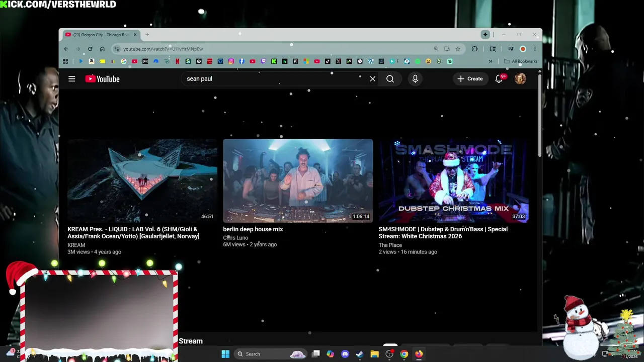Open the Twitch bookmark
The width and height of the screenshot is (644, 362).
tap(263, 61)
